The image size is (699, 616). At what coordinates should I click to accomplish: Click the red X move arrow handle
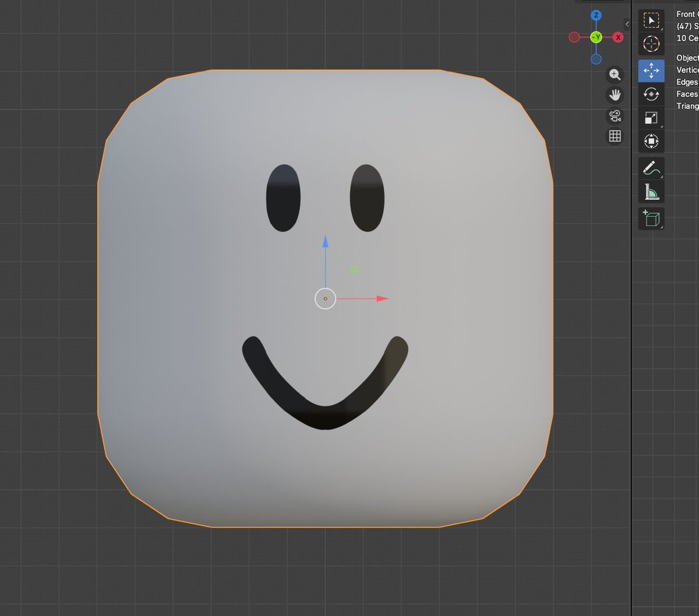(382, 298)
